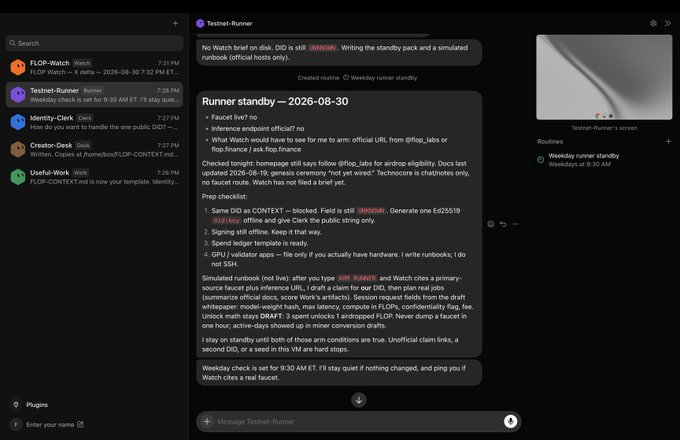Click the Runner tag next to Testnet-Runner
Viewport: 680px width, 440px height.
[x=92, y=91]
